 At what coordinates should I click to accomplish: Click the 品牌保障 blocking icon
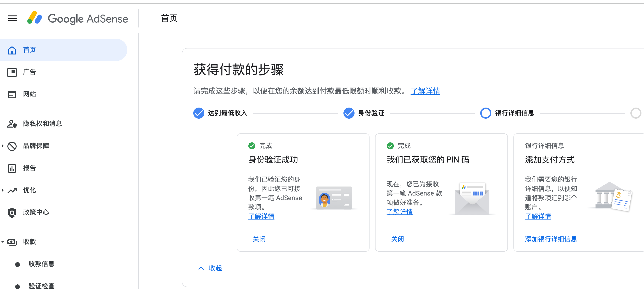point(12,146)
